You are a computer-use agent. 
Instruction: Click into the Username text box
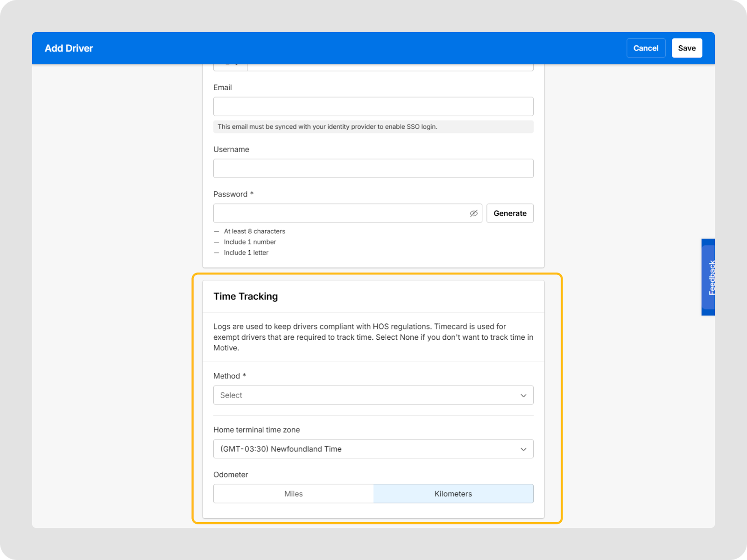373,168
